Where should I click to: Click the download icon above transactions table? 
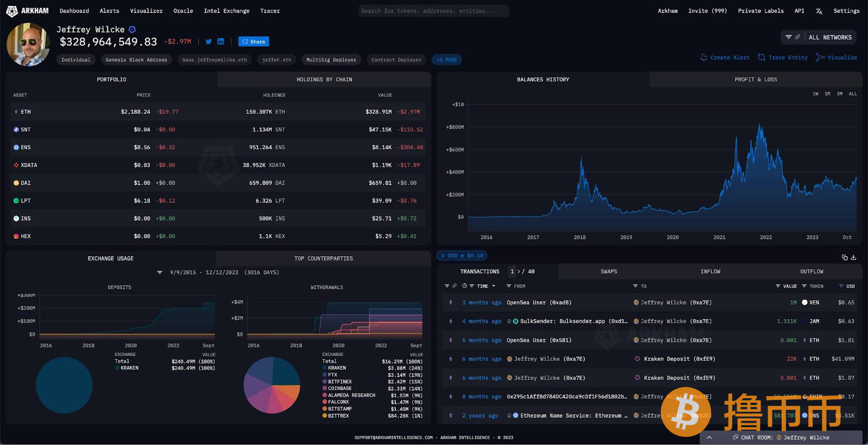pyautogui.click(x=853, y=257)
